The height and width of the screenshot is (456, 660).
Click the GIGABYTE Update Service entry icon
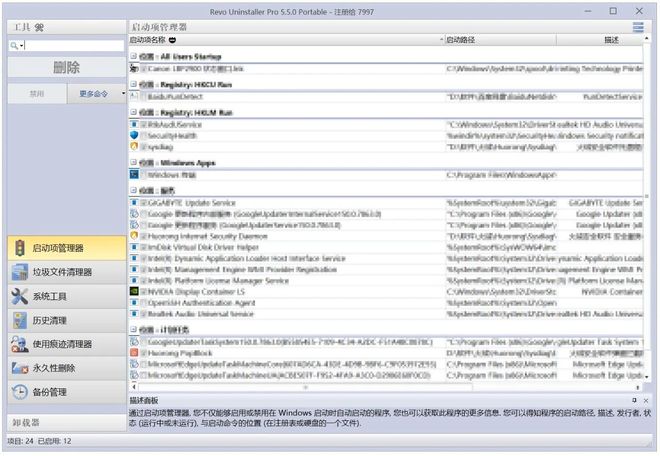point(134,202)
